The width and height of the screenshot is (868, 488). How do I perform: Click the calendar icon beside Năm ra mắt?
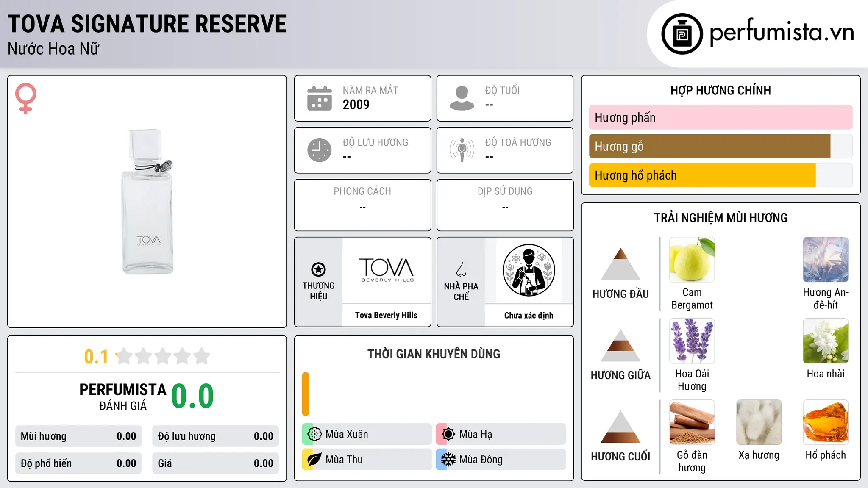click(320, 98)
